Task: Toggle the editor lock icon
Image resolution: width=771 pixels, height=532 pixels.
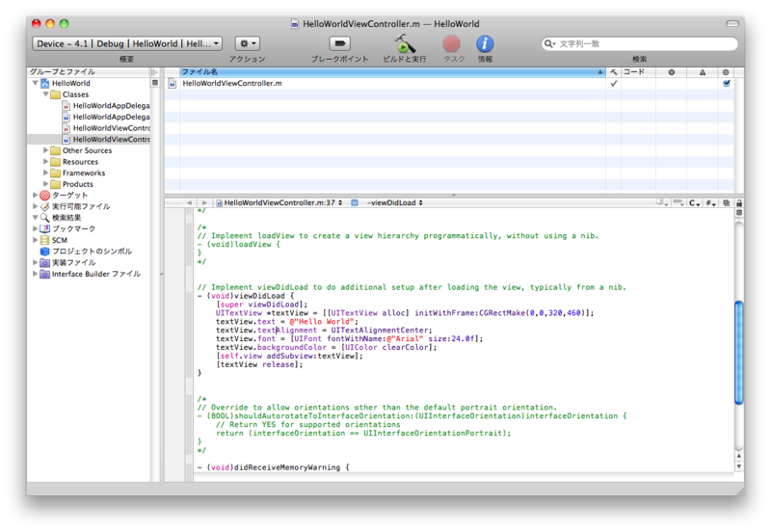Action: tap(739, 202)
